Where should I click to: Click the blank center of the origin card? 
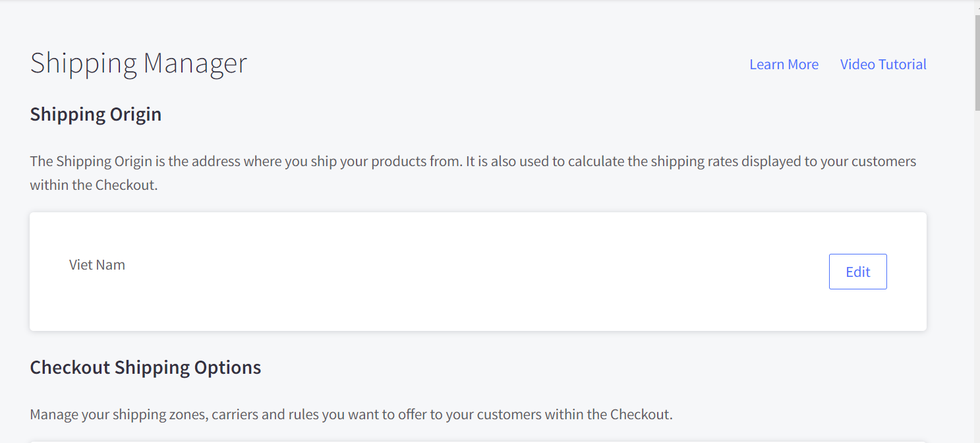point(461,272)
